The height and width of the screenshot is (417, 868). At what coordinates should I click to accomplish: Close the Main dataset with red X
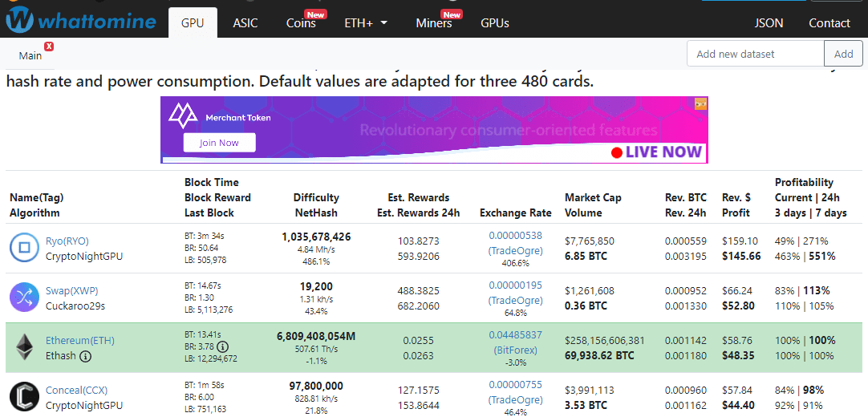coord(49,47)
